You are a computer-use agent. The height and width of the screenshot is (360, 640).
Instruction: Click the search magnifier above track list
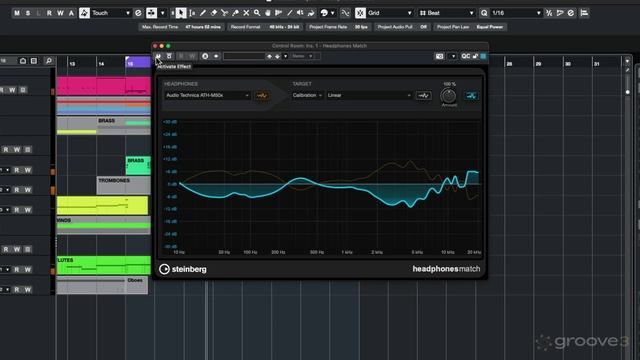click(x=49, y=61)
